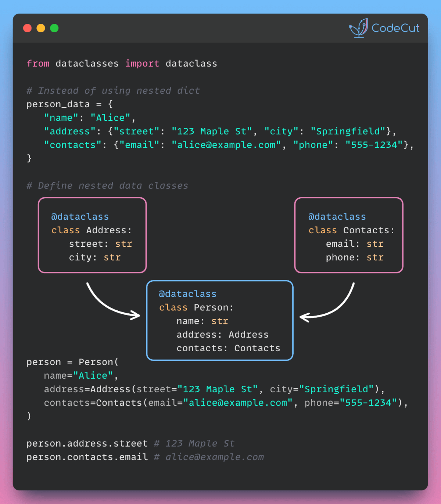441x504 pixels.
Task: Click the CodeCut microphone logo icon
Action: click(x=358, y=28)
